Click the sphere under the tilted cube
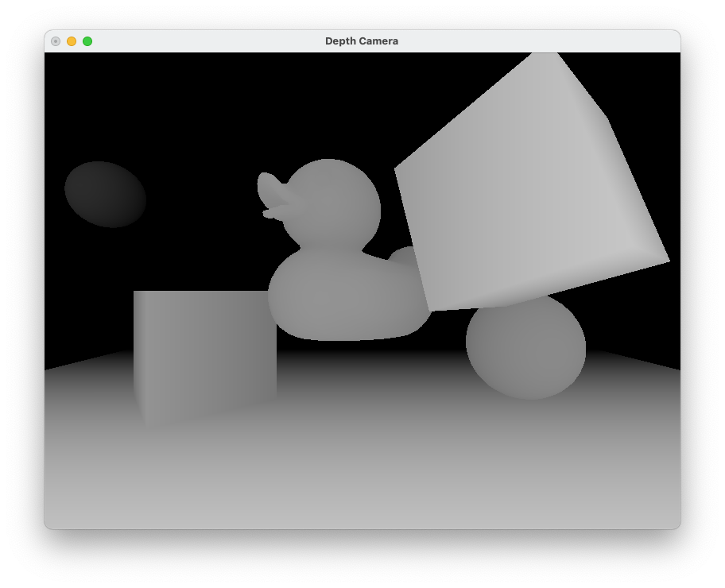This screenshot has width=725, height=588. pyautogui.click(x=525, y=349)
